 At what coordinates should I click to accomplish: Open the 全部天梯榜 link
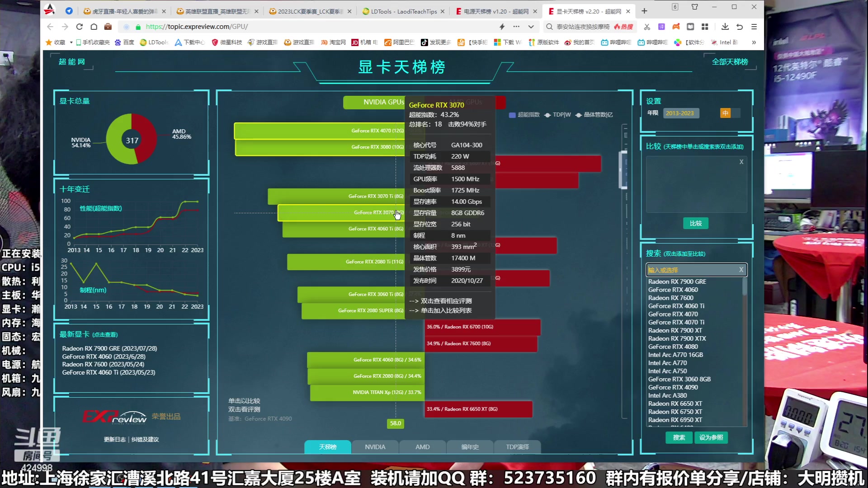click(x=730, y=61)
